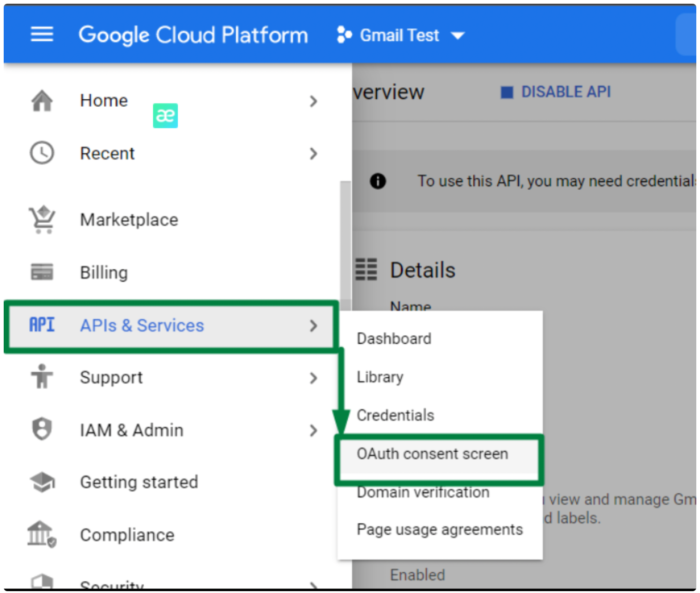This screenshot has height=593, width=700.
Task: Click the Compliance building icon
Action: click(x=42, y=534)
